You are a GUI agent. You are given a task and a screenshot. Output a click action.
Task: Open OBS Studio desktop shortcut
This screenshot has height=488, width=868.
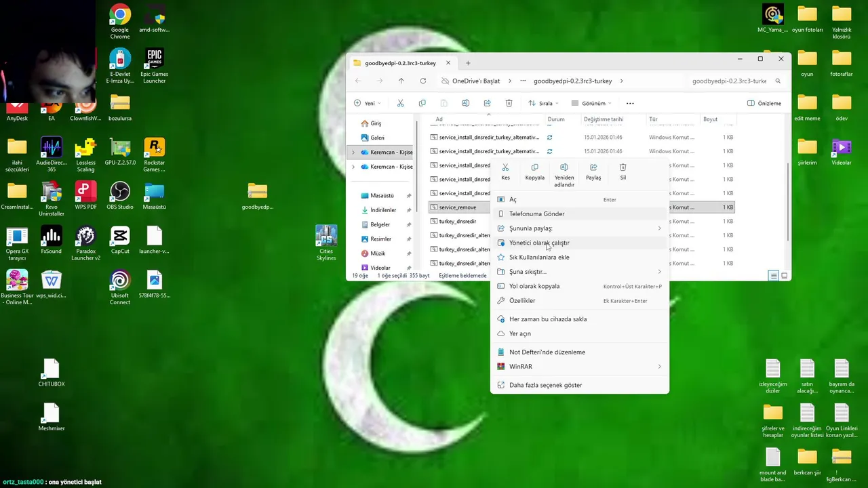[x=120, y=195]
